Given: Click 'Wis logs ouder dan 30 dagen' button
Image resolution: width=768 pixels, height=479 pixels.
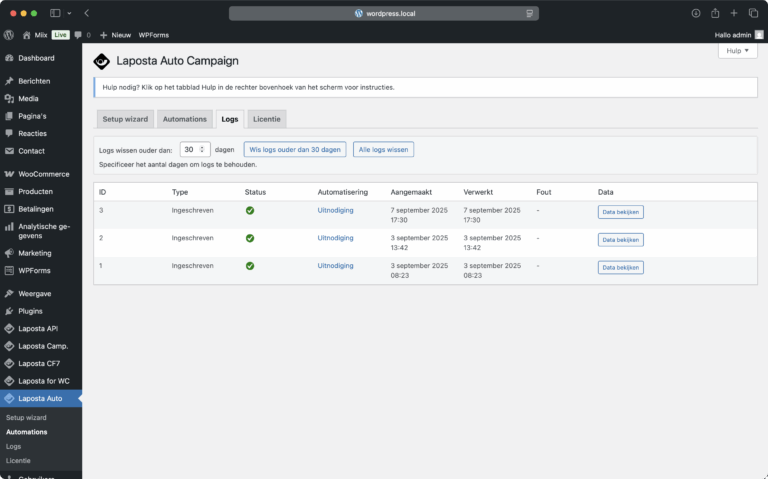Looking at the screenshot, I should (295, 149).
